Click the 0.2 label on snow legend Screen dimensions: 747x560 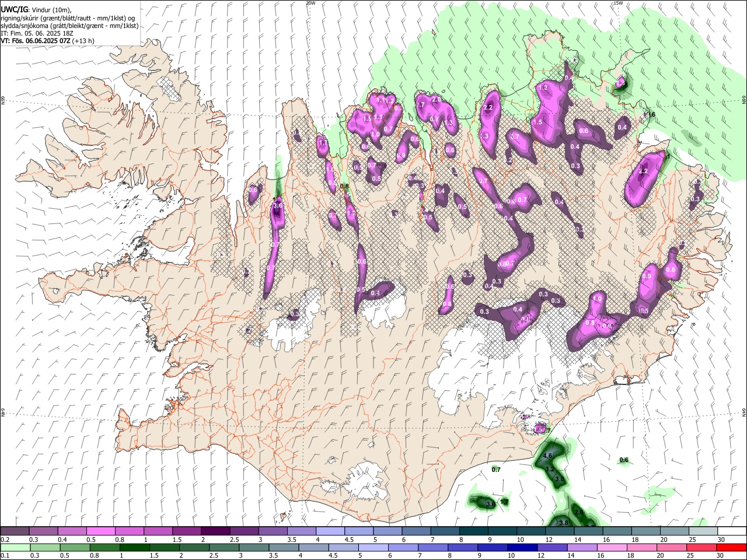5,540
